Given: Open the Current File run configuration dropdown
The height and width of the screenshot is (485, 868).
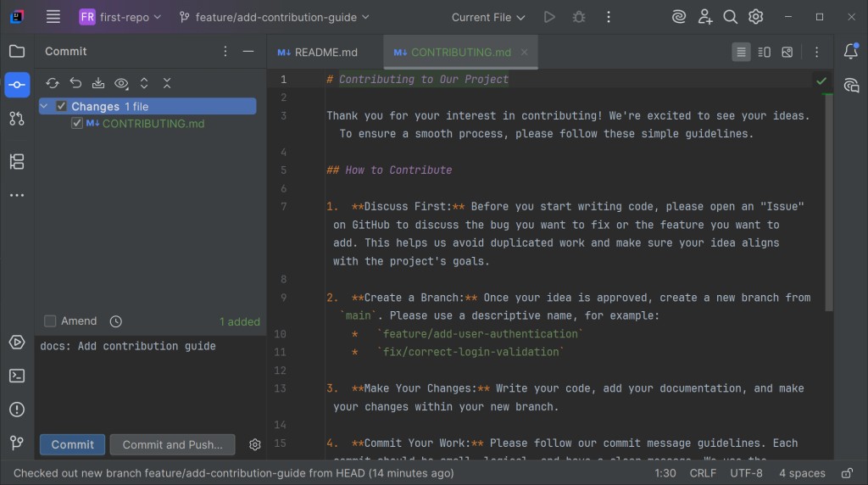Looking at the screenshot, I should tap(488, 17).
